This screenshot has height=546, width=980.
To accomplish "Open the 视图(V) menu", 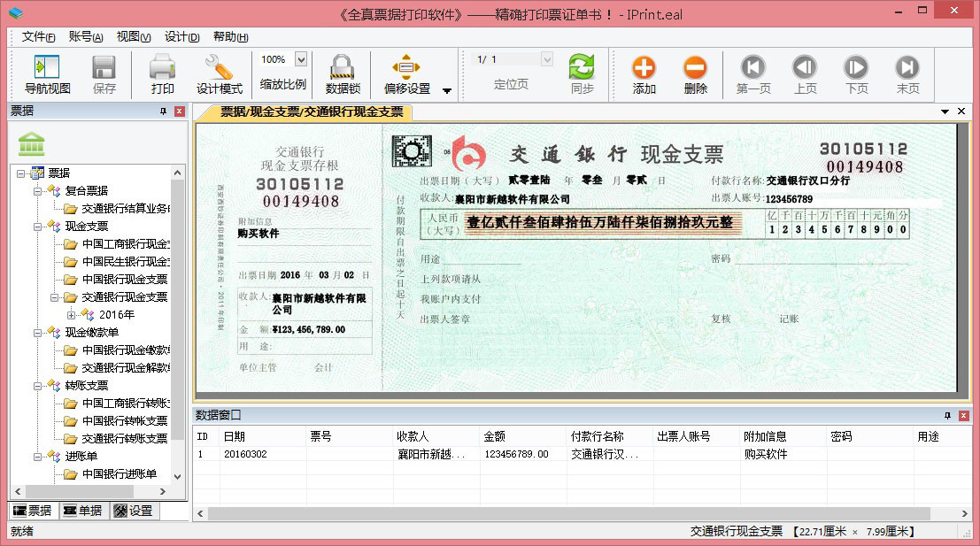I will point(134,37).
